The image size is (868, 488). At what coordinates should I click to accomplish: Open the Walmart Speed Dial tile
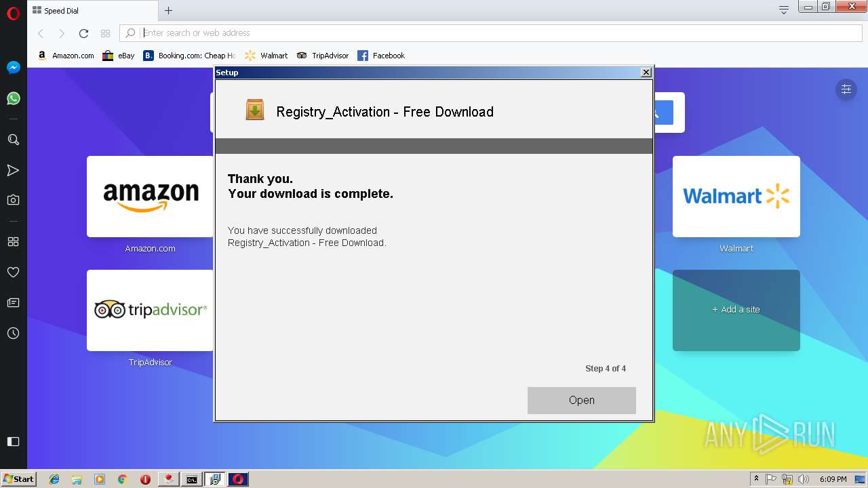point(736,197)
